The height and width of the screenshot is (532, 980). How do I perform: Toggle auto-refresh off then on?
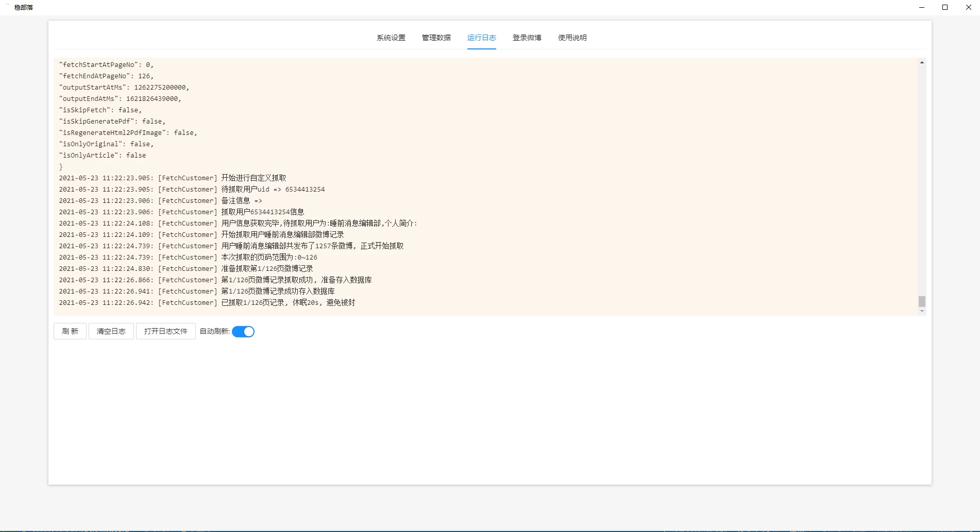tap(243, 331)
